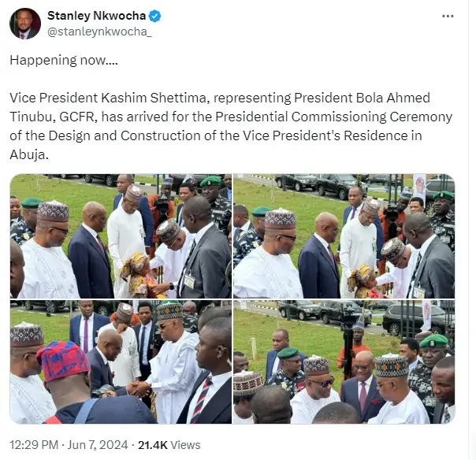Open Stanley Nkwocha's profile picture
The image size is (476, 460).
[25, 24]
